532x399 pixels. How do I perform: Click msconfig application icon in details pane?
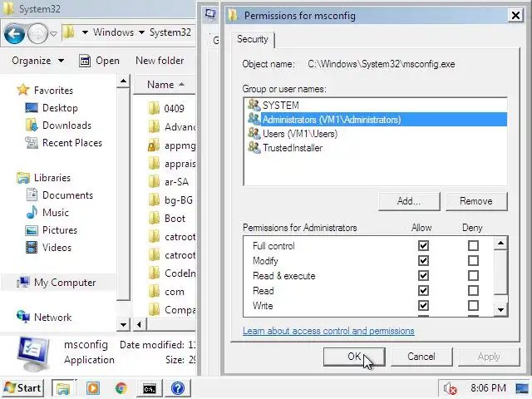tap(33, 353)
